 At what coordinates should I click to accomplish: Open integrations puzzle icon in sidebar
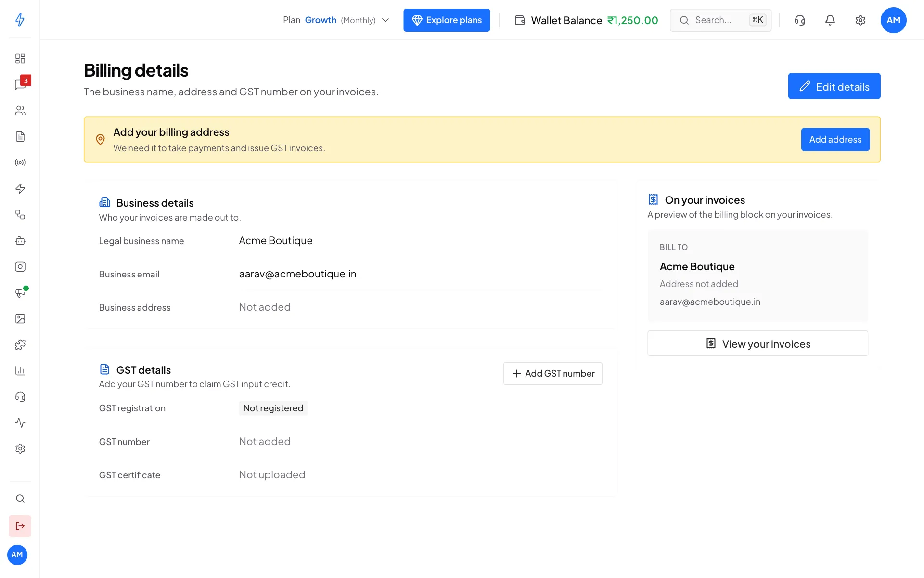click(20, 344)
